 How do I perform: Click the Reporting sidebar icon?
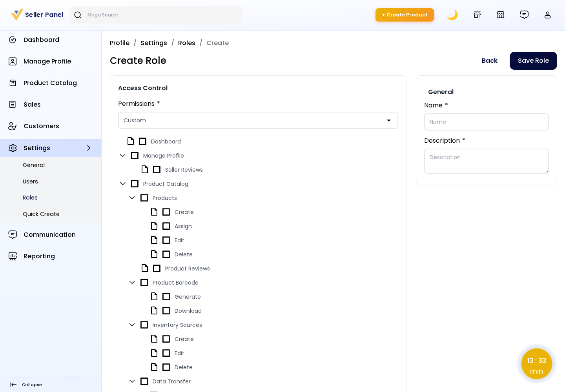[x=13, y=256]
